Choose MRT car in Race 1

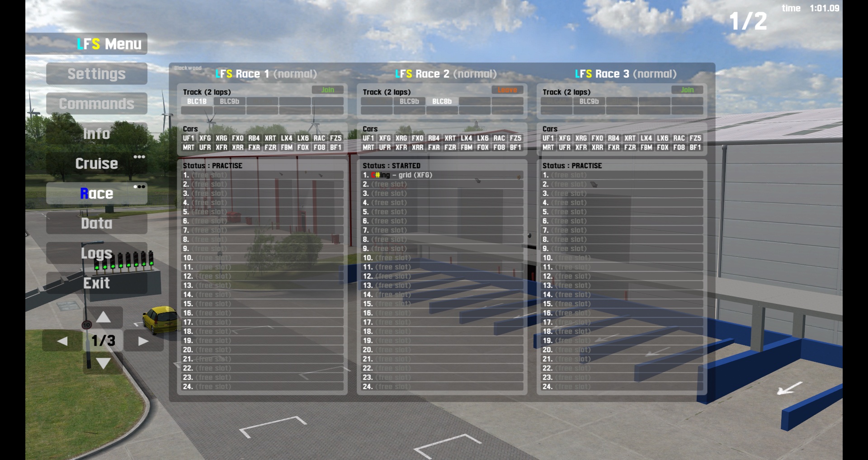pyautogui.click(x=189, y=147)
